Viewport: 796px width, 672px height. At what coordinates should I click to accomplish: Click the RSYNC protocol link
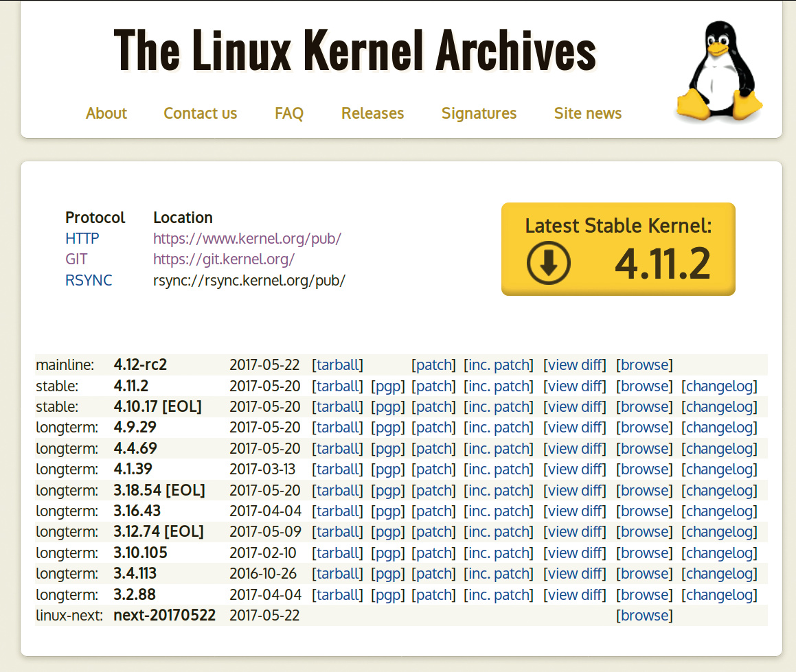click(89, 280)
